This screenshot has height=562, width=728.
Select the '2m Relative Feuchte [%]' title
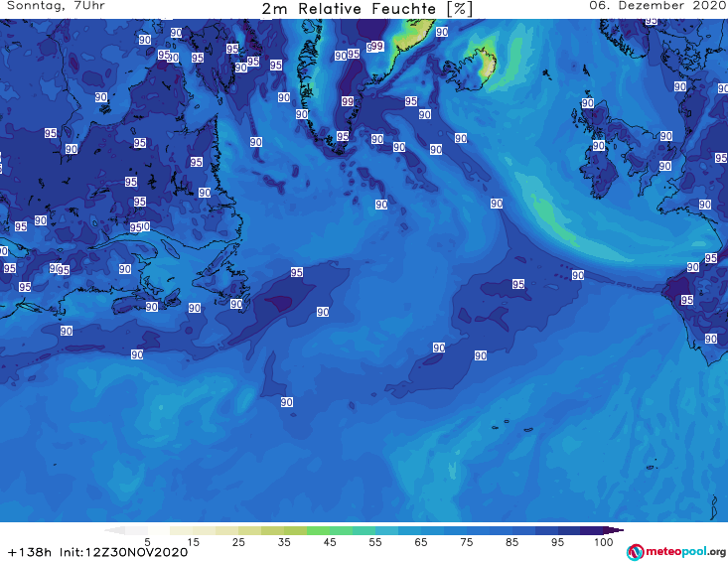point(366,9)
